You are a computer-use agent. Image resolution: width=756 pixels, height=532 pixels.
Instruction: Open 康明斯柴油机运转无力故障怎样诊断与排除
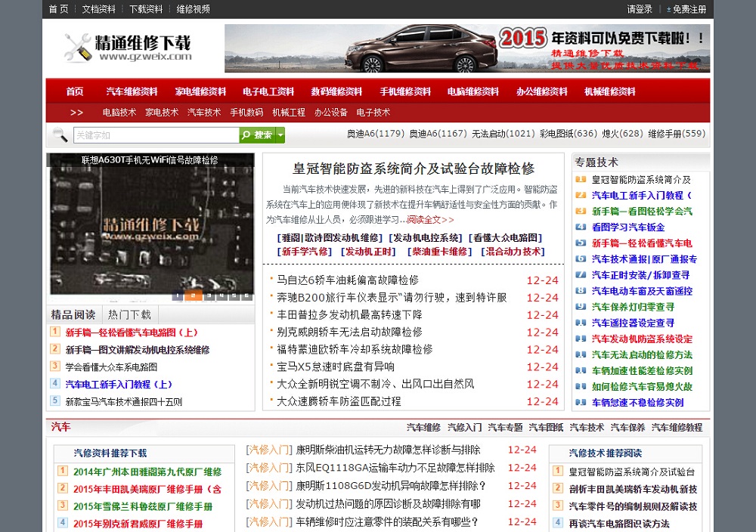pyautogui.click(x=388, y=450)
